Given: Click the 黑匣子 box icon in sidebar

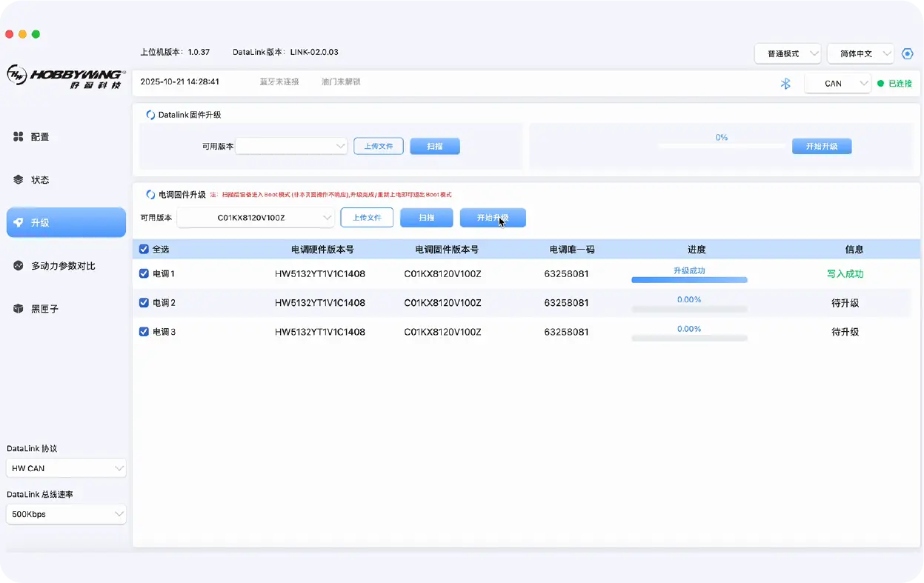Looking at the screenshot, I should 19,309.
